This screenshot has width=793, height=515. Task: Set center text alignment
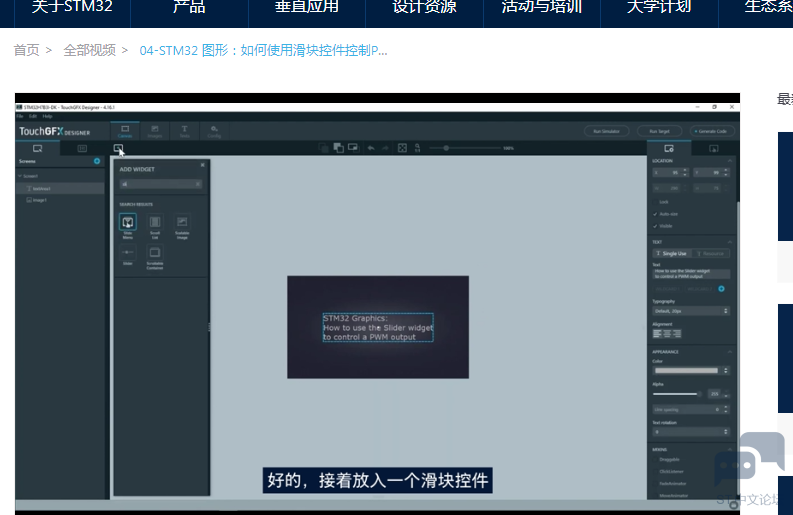coord(667,334)
